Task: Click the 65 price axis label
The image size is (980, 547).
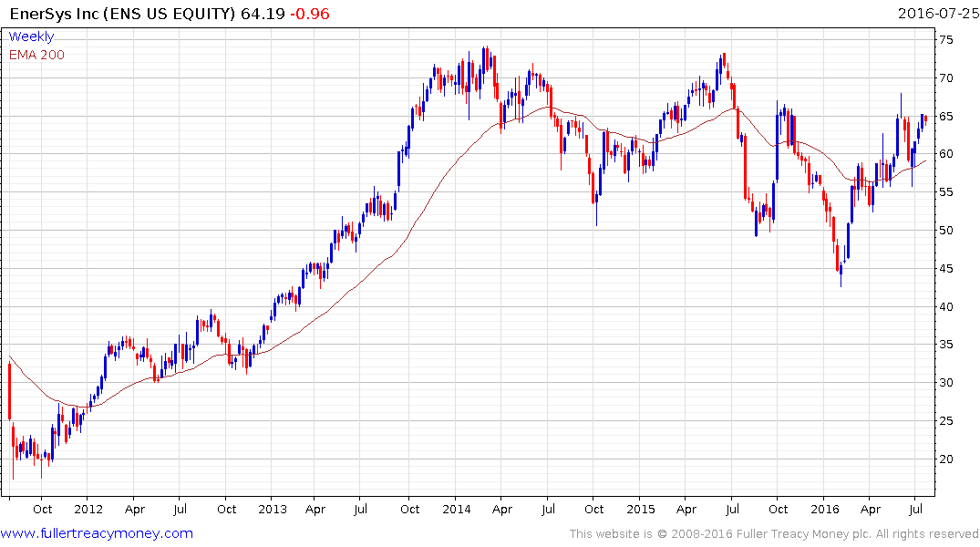Action: click(x=945, y=117)
